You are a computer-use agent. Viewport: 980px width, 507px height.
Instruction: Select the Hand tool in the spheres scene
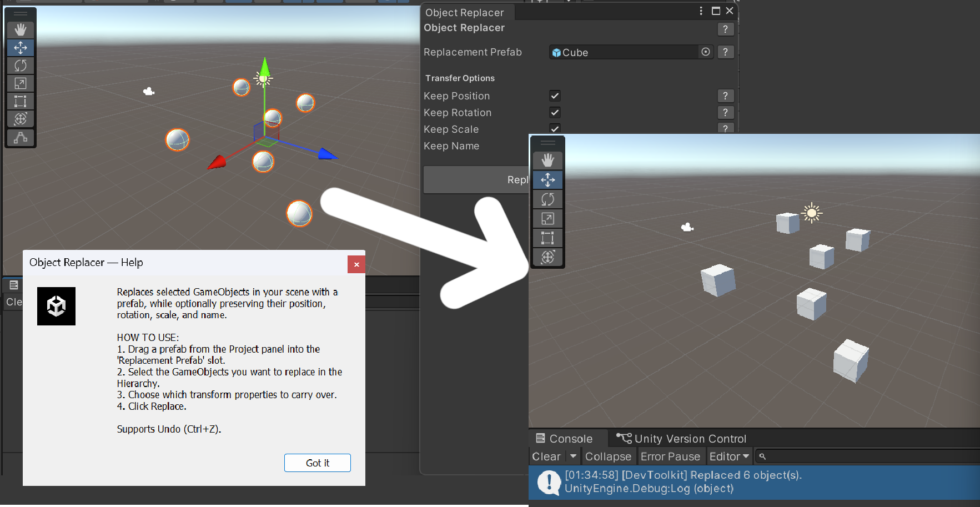tap(21, 29)
